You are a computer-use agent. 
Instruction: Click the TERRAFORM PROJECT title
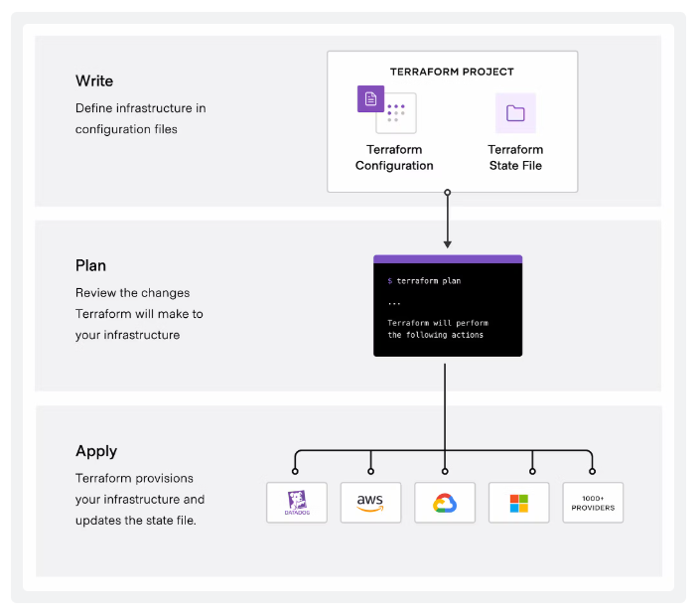tap(452, 72)
